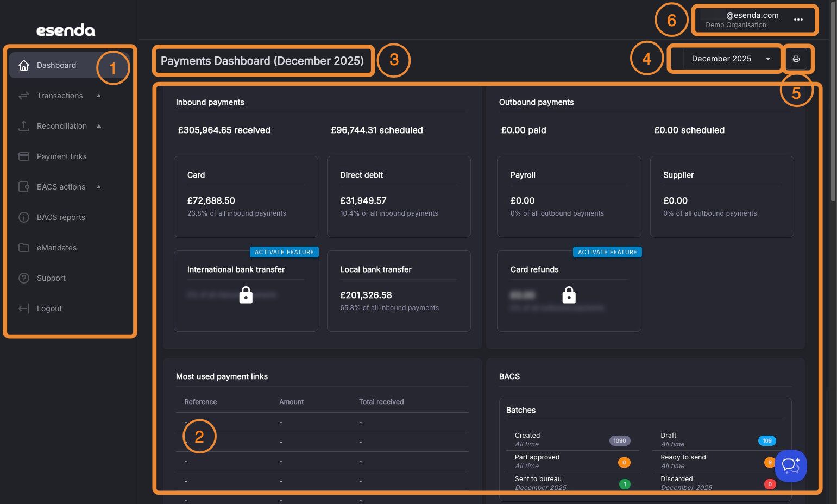Click the Dashboard home icon
837x504 pixels.
[24, 65]
